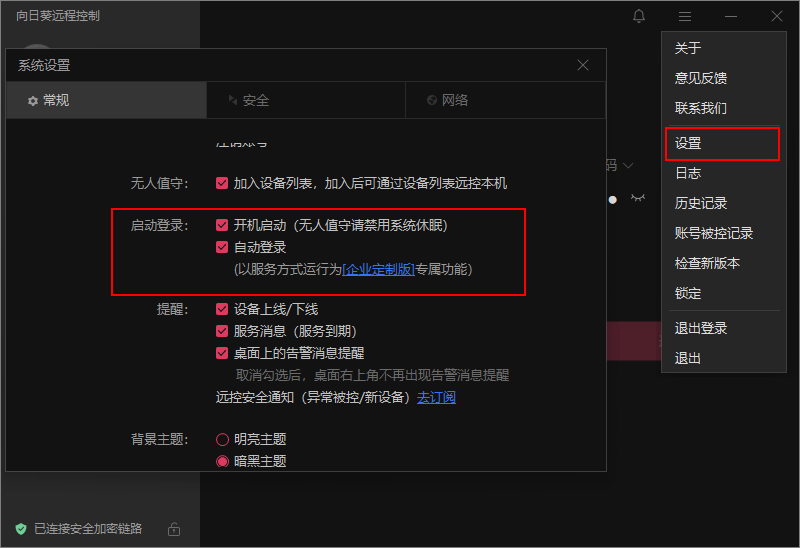
Task: Toggle 自动登录 checkbox
Action: [222, 247]
